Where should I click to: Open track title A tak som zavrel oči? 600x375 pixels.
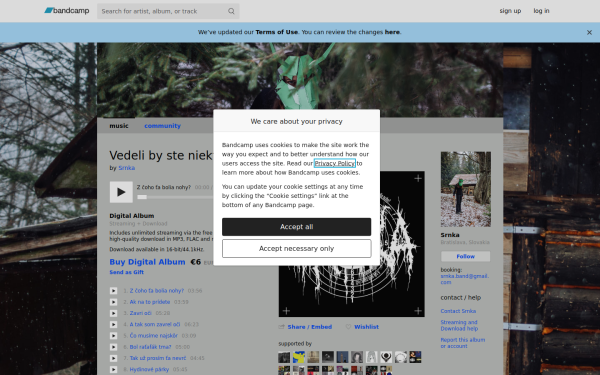pyautogui.click(x=155, y=324)
